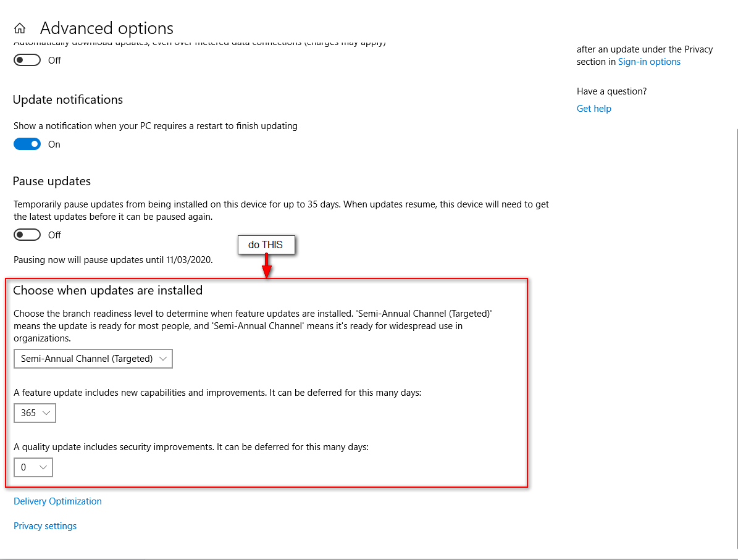Click the Update notifications heading
The height and width of the screenshot is (560, 738).
[x=68, y=100]
